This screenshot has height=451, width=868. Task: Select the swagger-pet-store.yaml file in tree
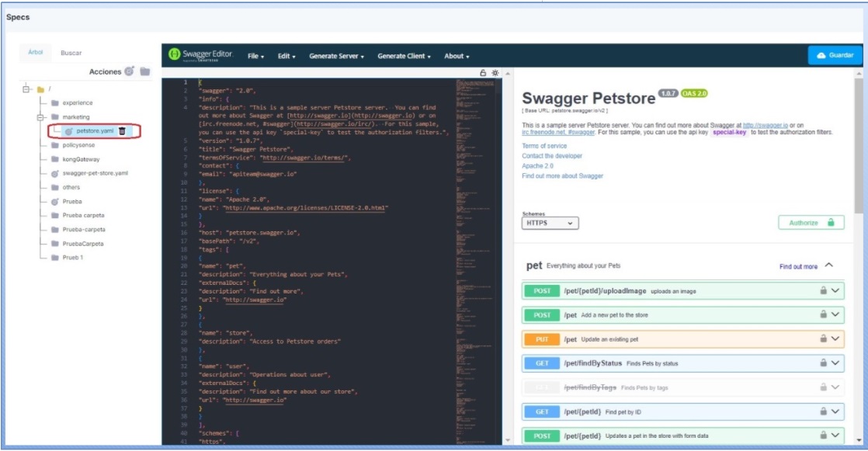point(95,173)
